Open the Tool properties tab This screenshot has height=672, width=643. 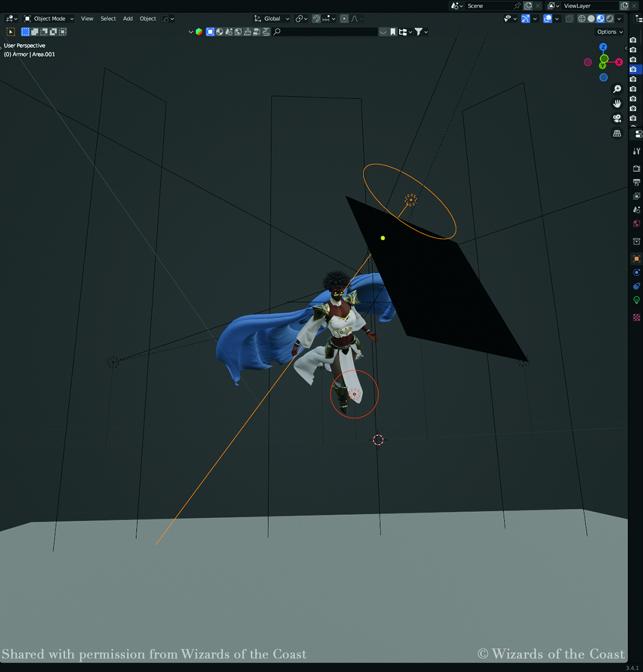(637, 151)
